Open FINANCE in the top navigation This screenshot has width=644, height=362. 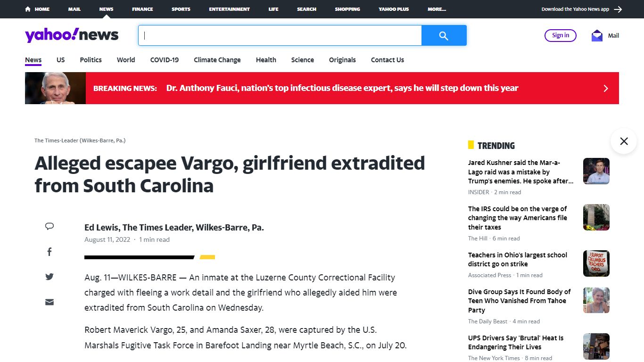(x=142, y=9)
